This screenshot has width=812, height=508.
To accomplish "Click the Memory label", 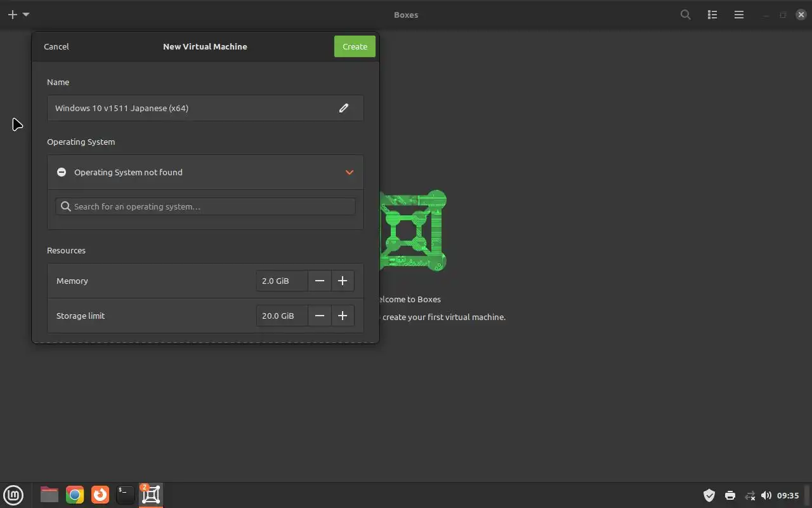I will tap(72, 281).
